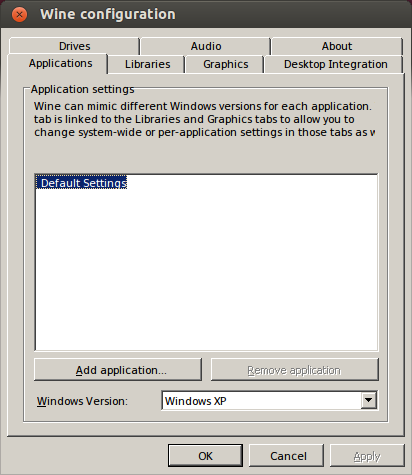
Task: Open the Audio tab
Action: 206,46
